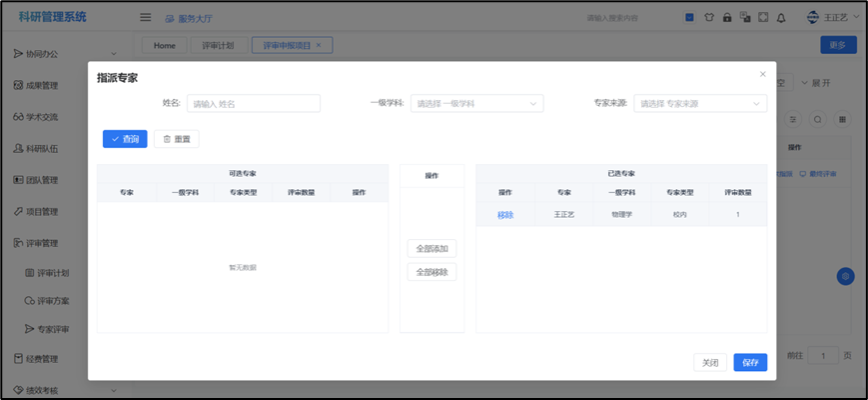
Task: Click the hamburger menu collapse icon
Action: [x=145, y=17]
